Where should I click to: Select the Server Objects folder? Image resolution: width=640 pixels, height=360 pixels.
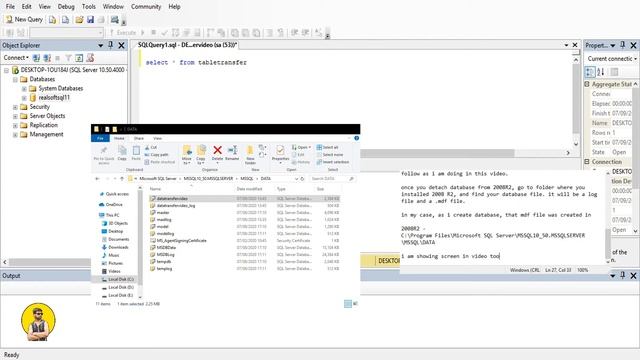47,116
